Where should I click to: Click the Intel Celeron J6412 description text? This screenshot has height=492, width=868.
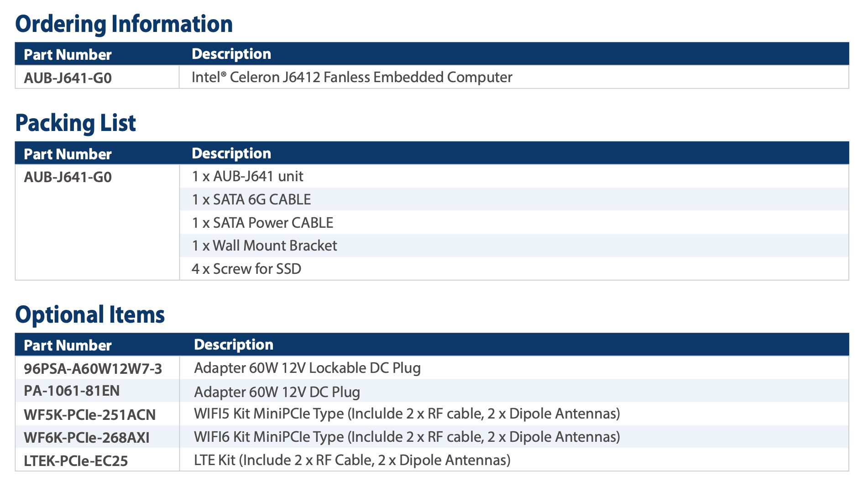351,77
